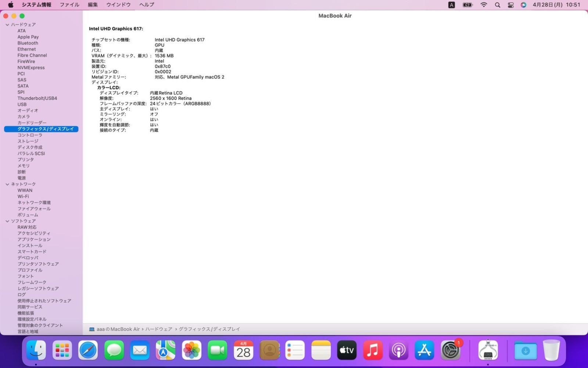Select メモリ in the sidebar

[24, 166]
